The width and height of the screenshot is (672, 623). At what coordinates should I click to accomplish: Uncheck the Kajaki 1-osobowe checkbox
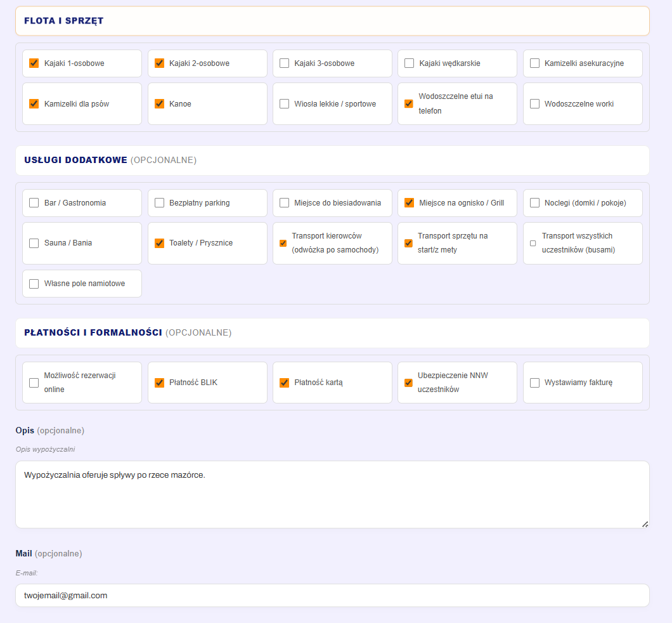[34, 63]
